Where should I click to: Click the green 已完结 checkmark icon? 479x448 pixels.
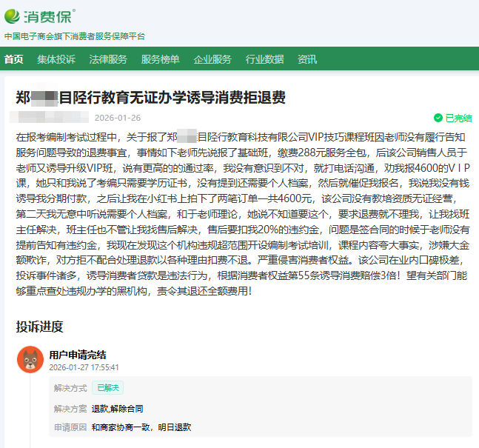coord(438,118)
